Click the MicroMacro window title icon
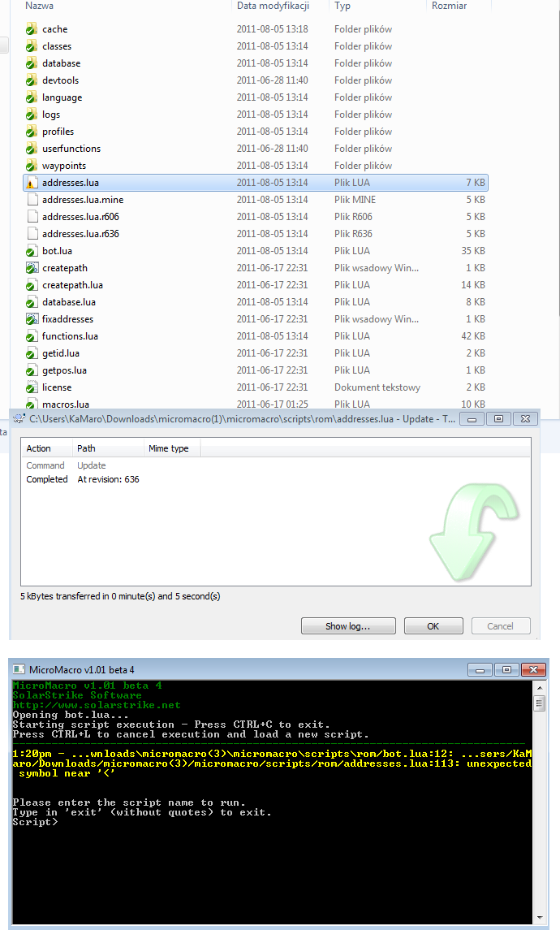Screen dimensions: 560x930 pyautogui.click(x=19, y=669)
